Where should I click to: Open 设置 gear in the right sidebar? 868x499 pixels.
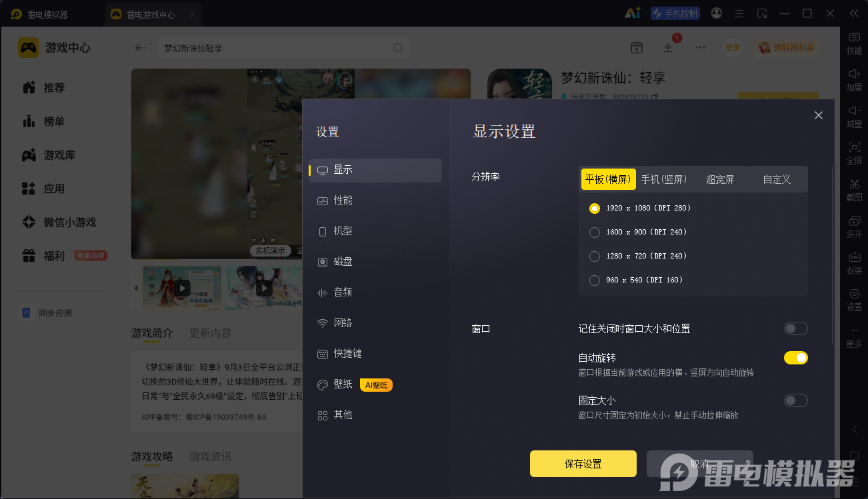coord(854,299)
